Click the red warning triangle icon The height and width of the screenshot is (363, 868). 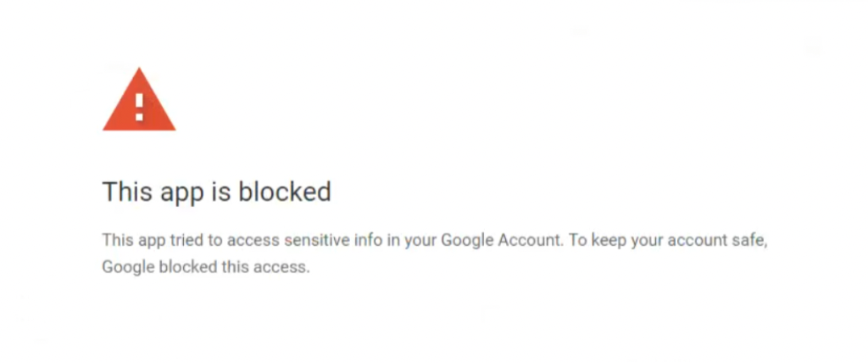139,100
